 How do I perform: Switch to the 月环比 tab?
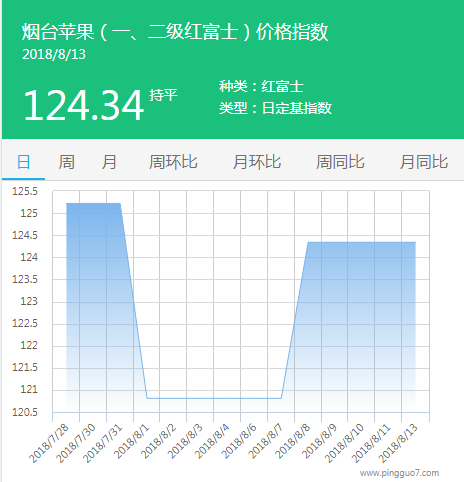pos(257,162)
